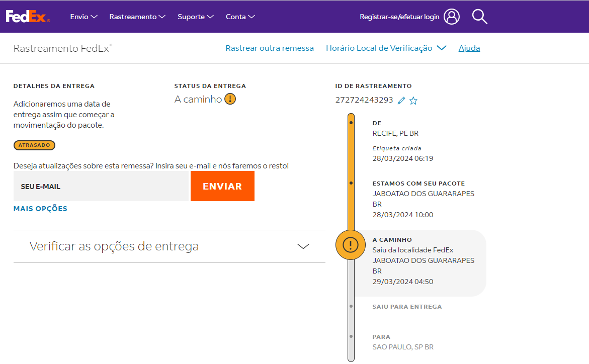Click Rastrear outra remessa link

tap(269, 48)
